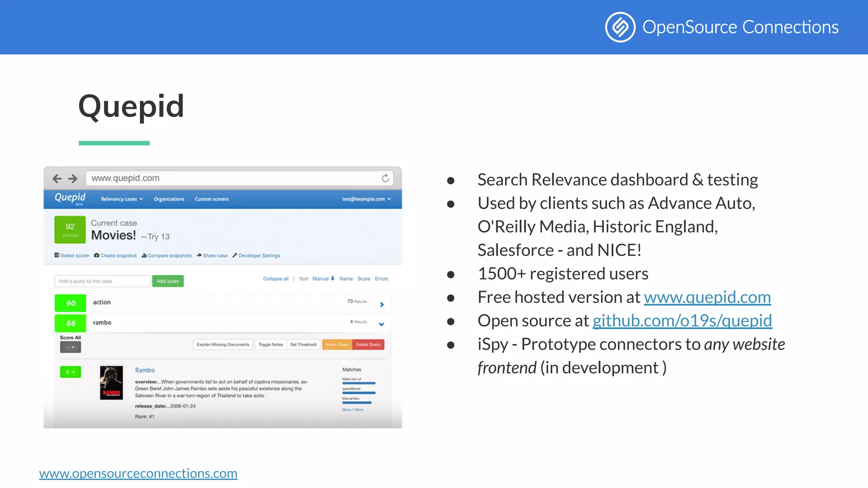868x488 pixels.
Task: Open the test@example.com account dropdown
Action: click(367, 199)
